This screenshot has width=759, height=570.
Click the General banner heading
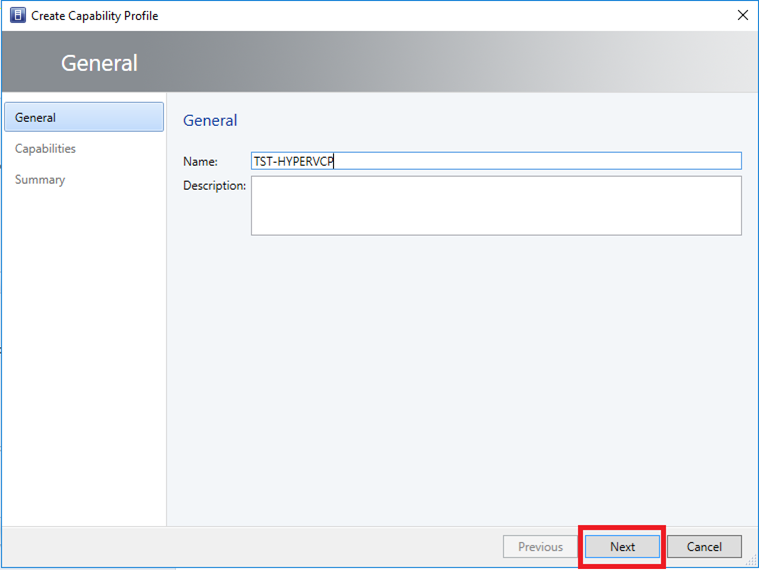click(x=99, y=63)
